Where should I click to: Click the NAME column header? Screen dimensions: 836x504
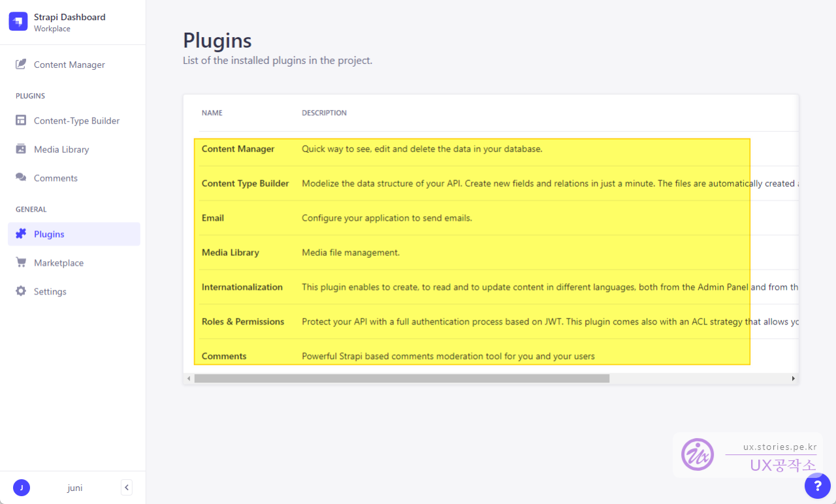(x=212, y=113)
